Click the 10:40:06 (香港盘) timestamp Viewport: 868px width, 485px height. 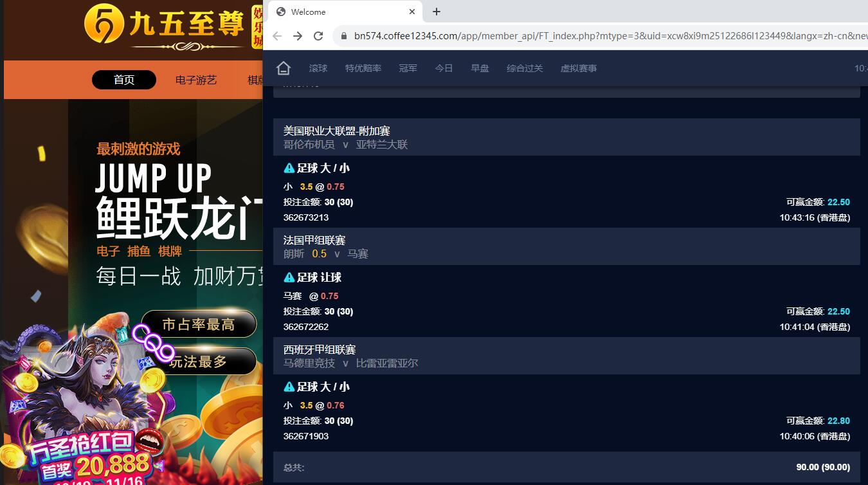point(815,436)
